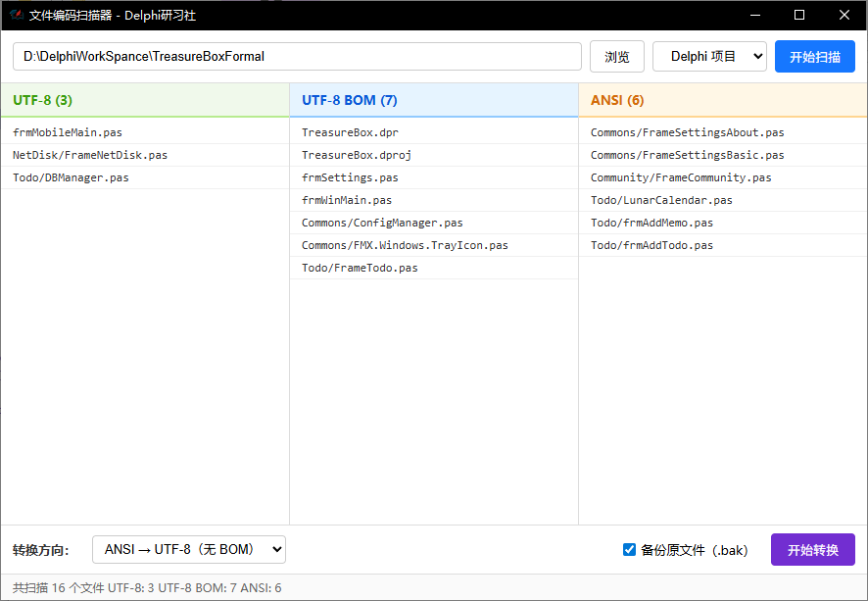Expand the 转换方向 conversion direction dropdown

coord(189,549)
